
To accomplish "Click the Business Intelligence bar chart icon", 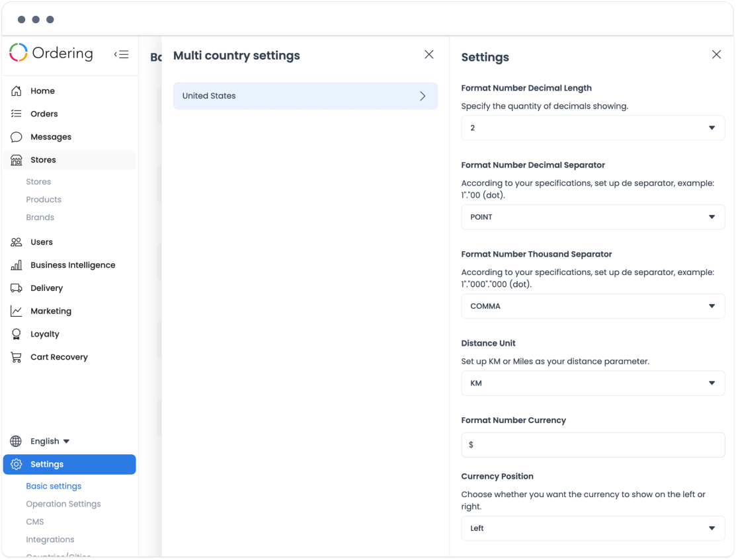I will (17, 265).
